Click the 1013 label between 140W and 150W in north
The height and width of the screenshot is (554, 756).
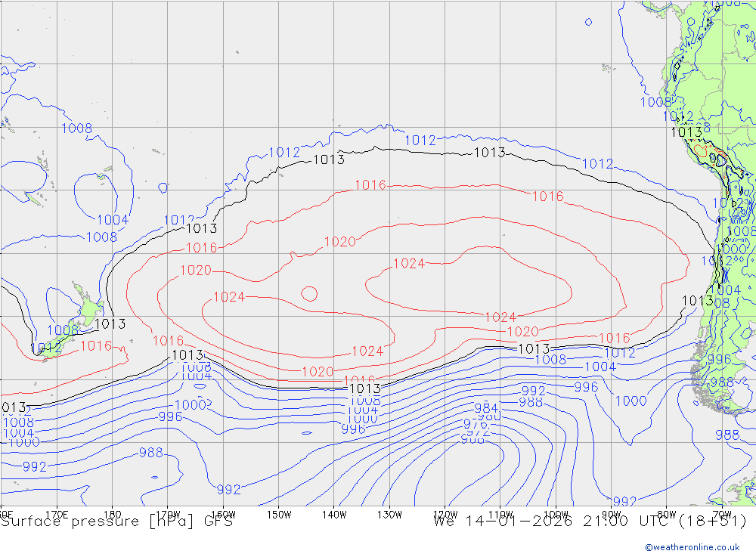click(329, 159)
